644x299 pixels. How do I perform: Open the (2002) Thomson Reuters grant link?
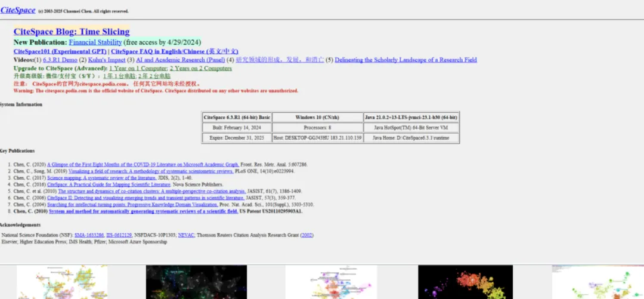point(307,235)
